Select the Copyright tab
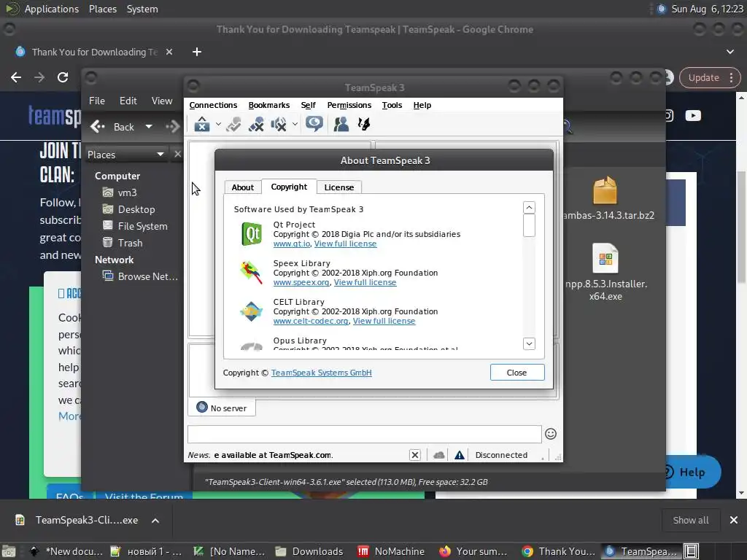Image resolution: width=747 pixels, height=560 pixels. point(289,187)
